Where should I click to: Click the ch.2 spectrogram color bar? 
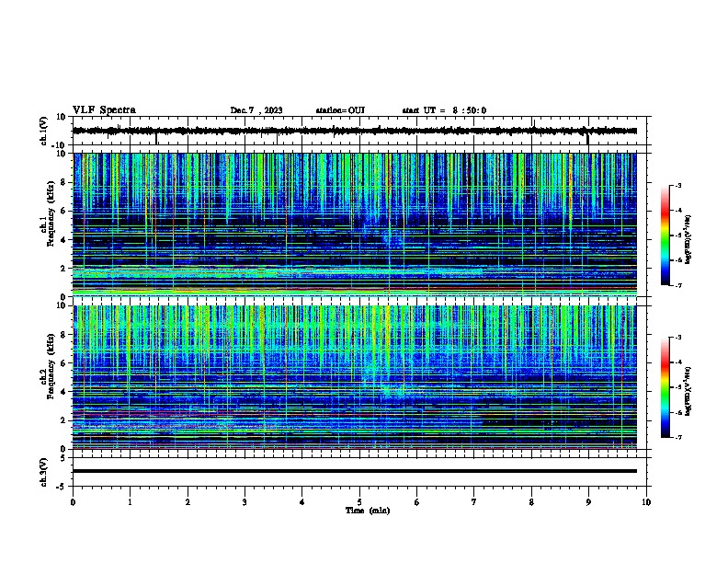tap(665, 387)
